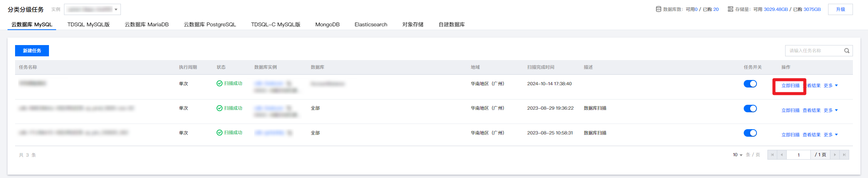Switch to the TDSQL MySQL版 tab
This screenshot has width=868, height=178.
pyautogui.click(x=88, y=24)
